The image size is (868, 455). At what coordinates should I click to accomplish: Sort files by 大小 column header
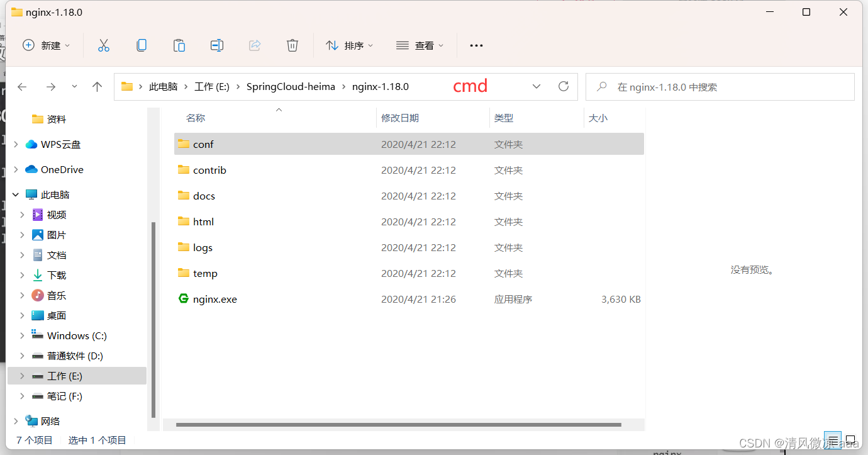598,118
